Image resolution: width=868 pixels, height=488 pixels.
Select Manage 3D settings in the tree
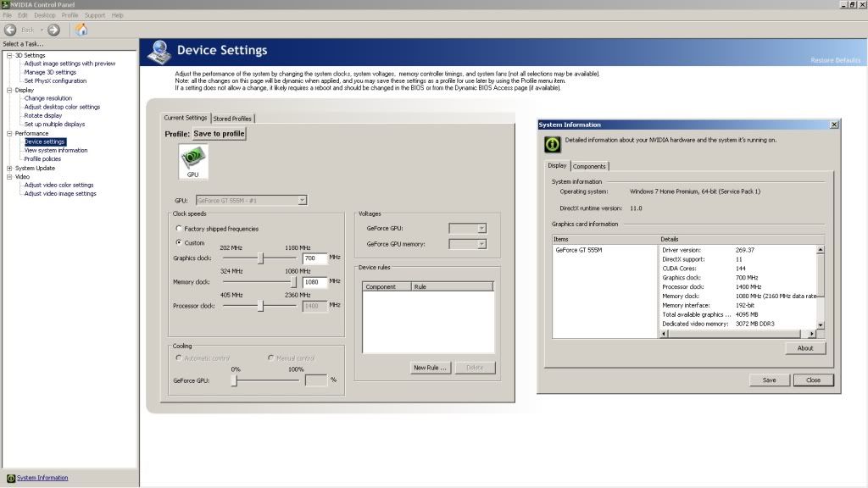click(50, 73)
